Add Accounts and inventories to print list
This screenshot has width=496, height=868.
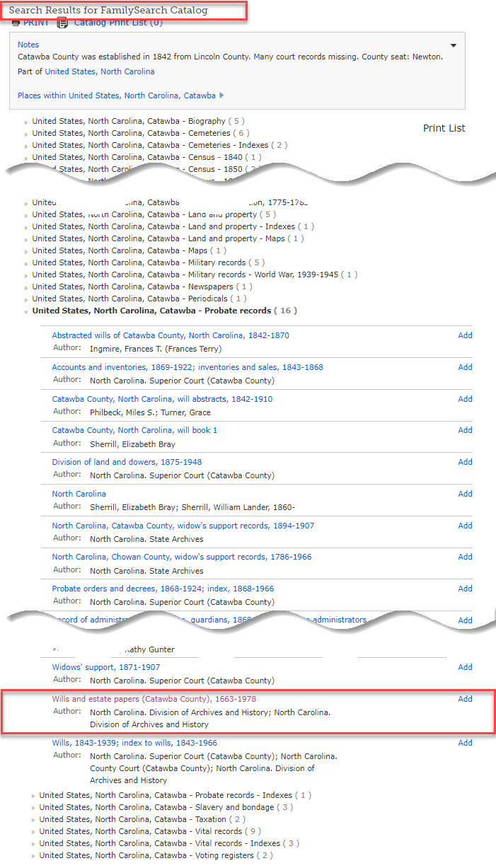click(x=465, y=367)
